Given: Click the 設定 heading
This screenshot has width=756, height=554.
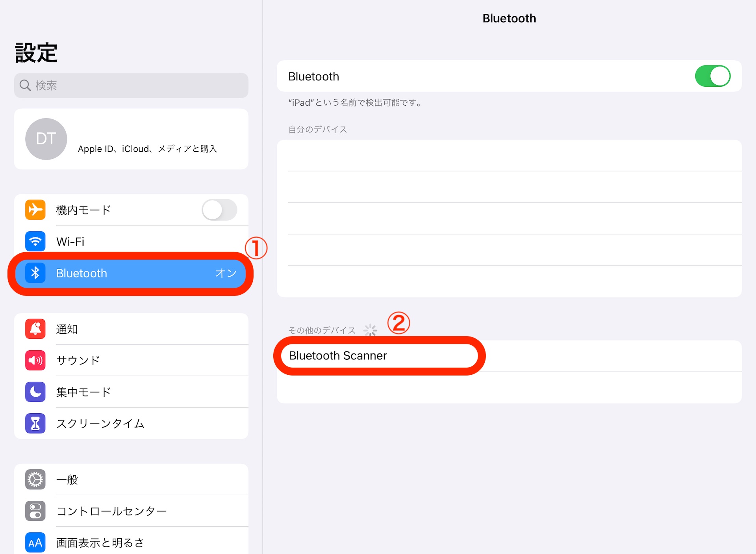Looking at the screenshot, I should [x=36, y=53].
